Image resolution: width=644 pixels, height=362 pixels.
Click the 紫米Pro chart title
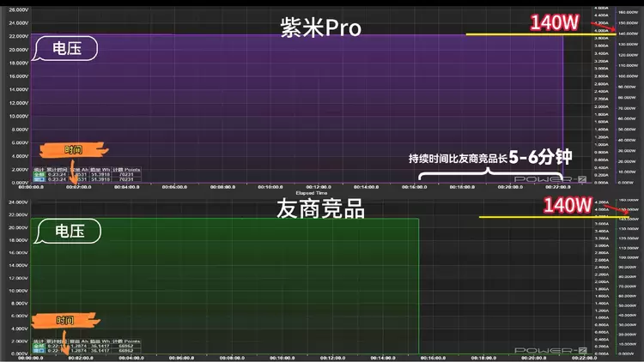321,27
